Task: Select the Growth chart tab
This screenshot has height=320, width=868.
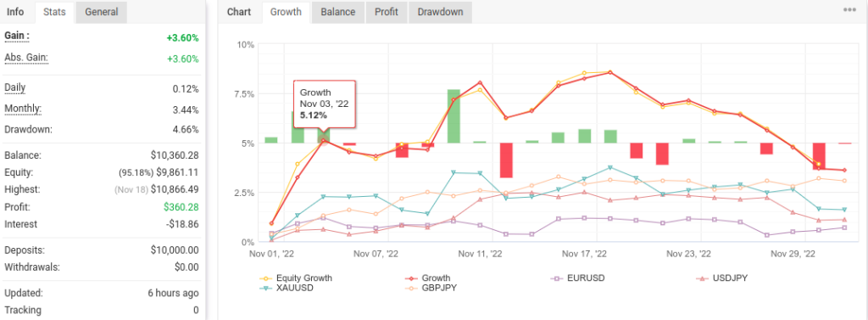Action: pos(286,12)
